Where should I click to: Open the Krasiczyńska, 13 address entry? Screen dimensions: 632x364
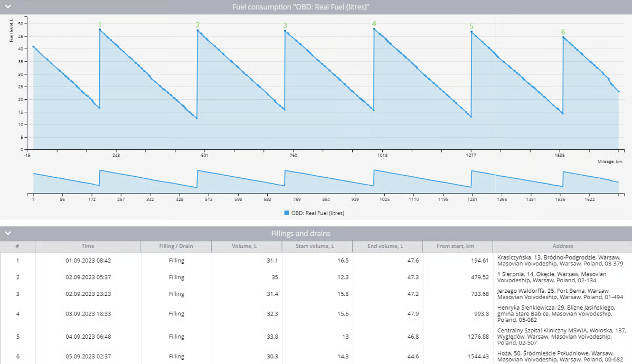pyautogui.click(x=560, y=261)
